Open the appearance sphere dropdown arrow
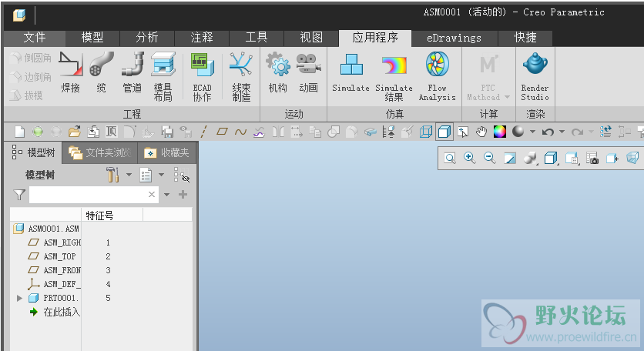644x351 pixels. (533, 132)
